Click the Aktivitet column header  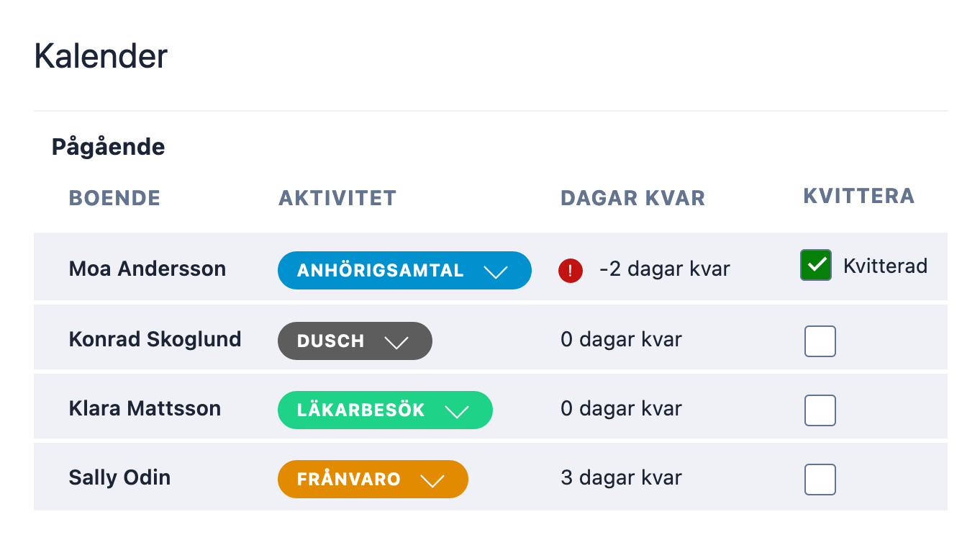(337, 198)
